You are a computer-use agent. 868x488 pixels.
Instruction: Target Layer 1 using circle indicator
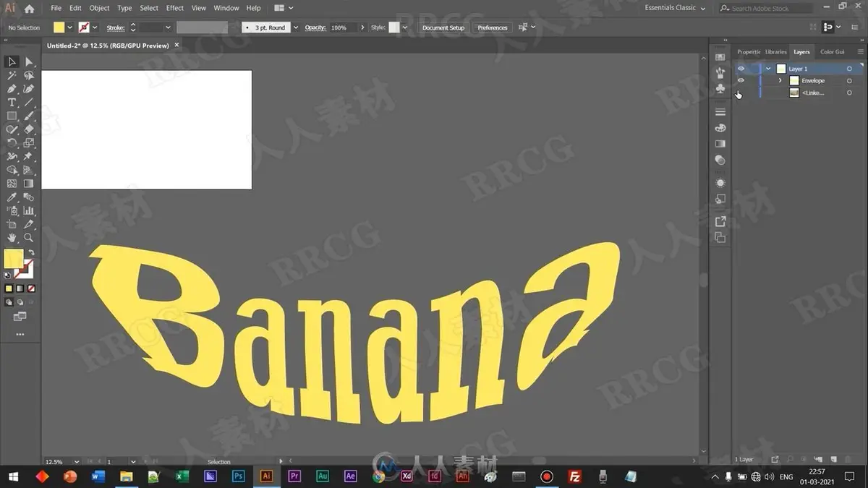tap(849, 69)
